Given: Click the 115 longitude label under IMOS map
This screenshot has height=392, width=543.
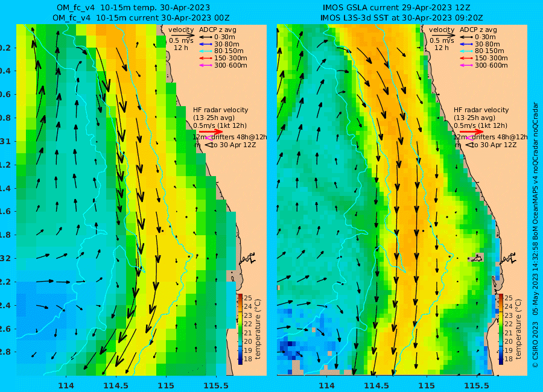Looking at the screenshot, I should point(427,385).
